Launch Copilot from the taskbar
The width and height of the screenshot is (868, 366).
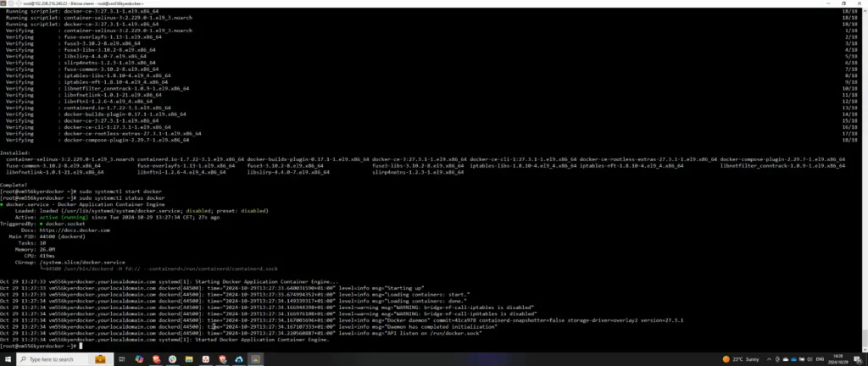139,359
